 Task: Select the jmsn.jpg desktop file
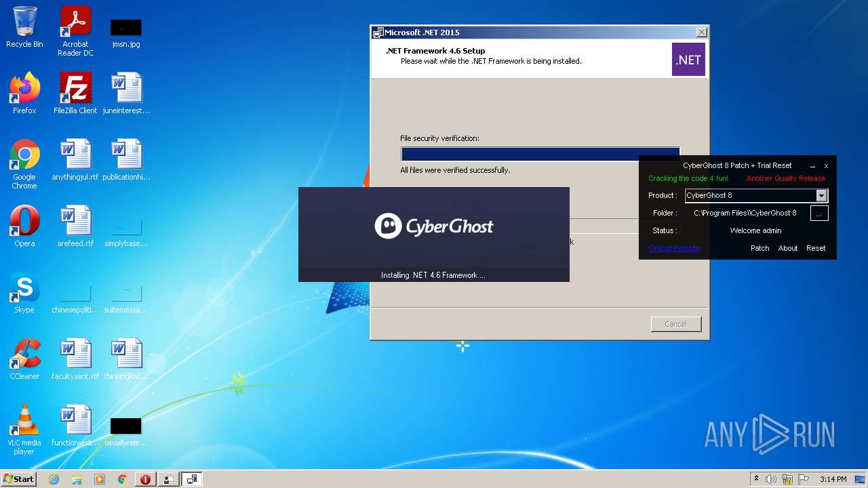[126, 33]
